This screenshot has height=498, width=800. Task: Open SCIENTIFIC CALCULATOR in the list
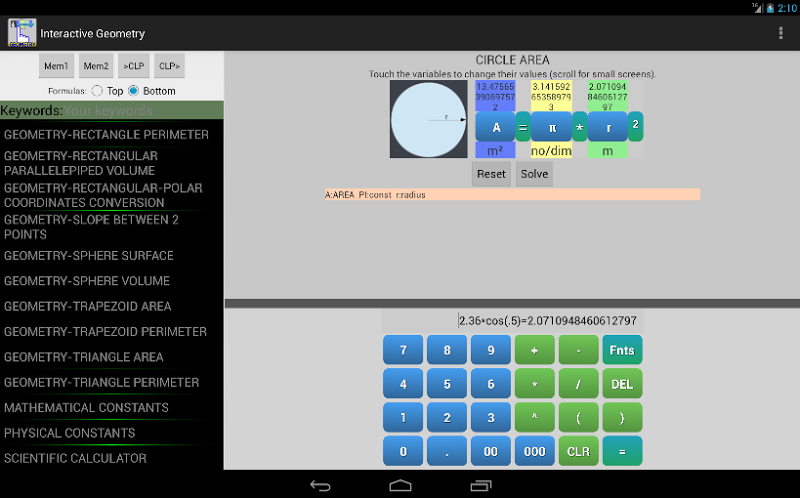[76, 459]
